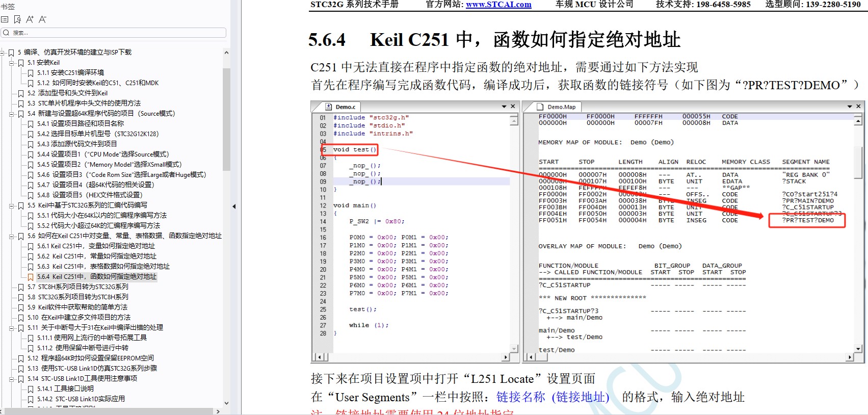
Task: Select bookmark 5.5 Keil中基于STC32G系列的汇编代码编写
Action: 87,205
